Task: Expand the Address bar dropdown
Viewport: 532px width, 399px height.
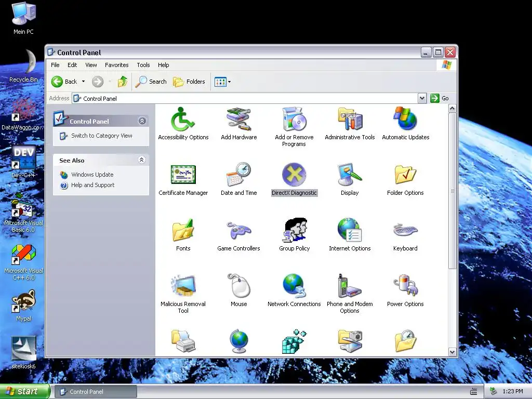Action: point(422,98)
